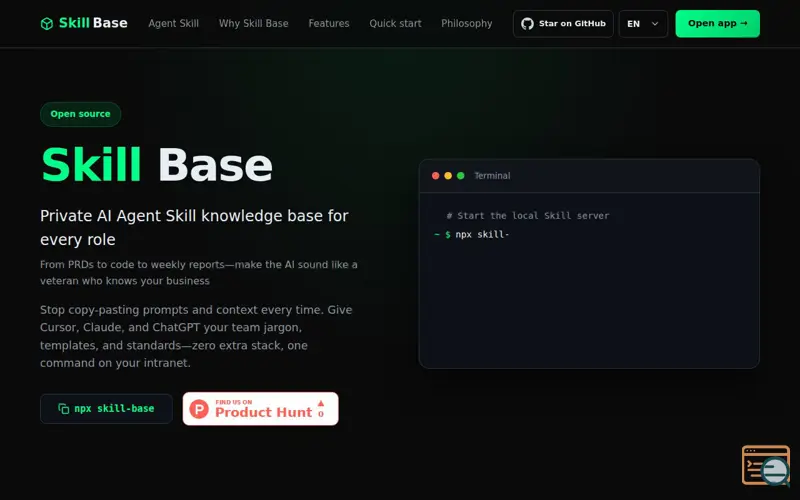This screenshot has width=800, height=500.
Task: Open the Philosophy nav link
Action: 467,23
